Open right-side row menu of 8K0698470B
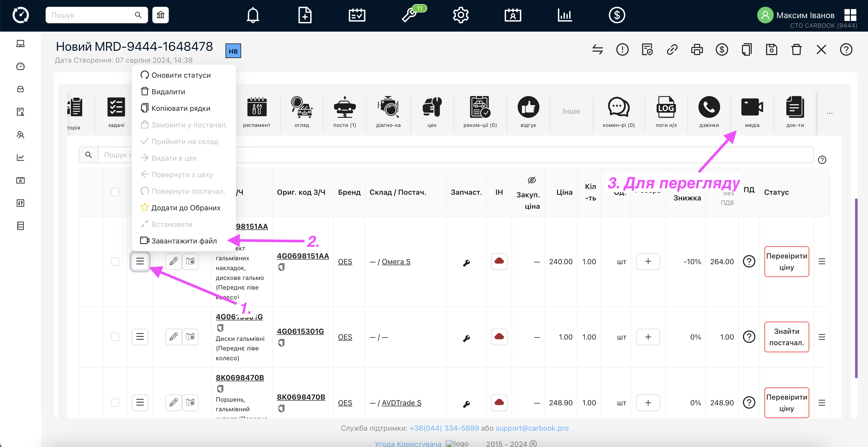This screenshot has width=868, height=447. (821, 402)
